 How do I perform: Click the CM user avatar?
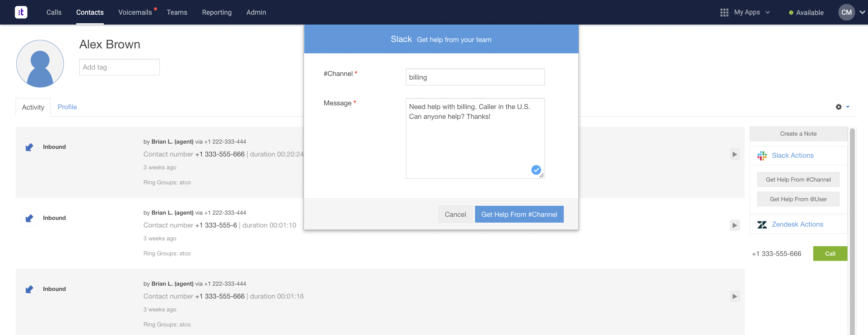[x=846, y=12]
